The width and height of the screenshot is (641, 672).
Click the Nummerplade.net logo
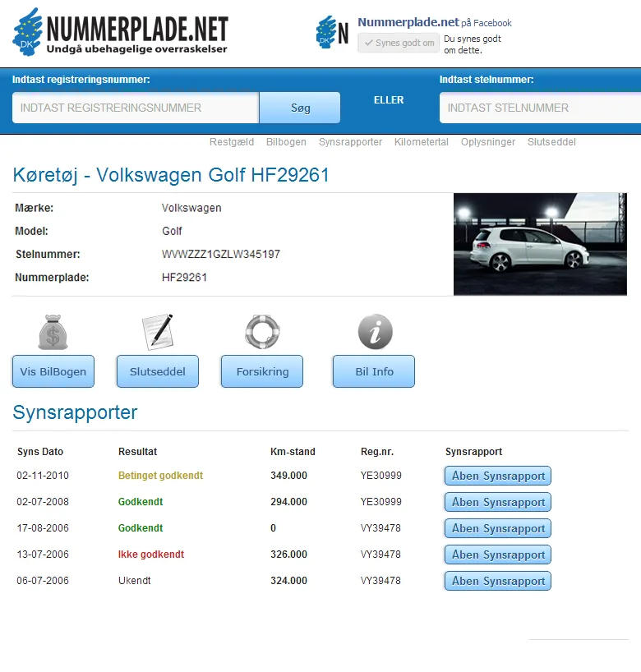[x=120, y=32]
